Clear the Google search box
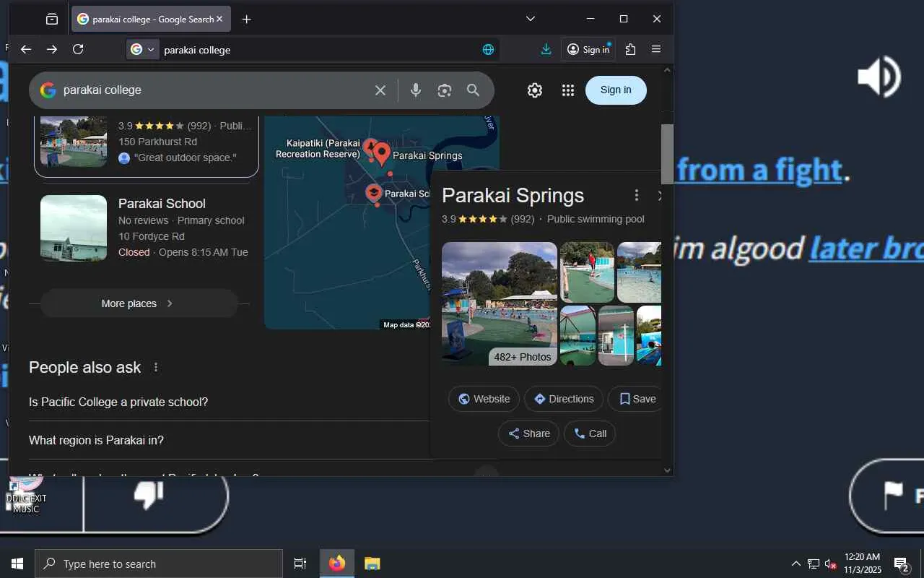 (x=380, y=90)
